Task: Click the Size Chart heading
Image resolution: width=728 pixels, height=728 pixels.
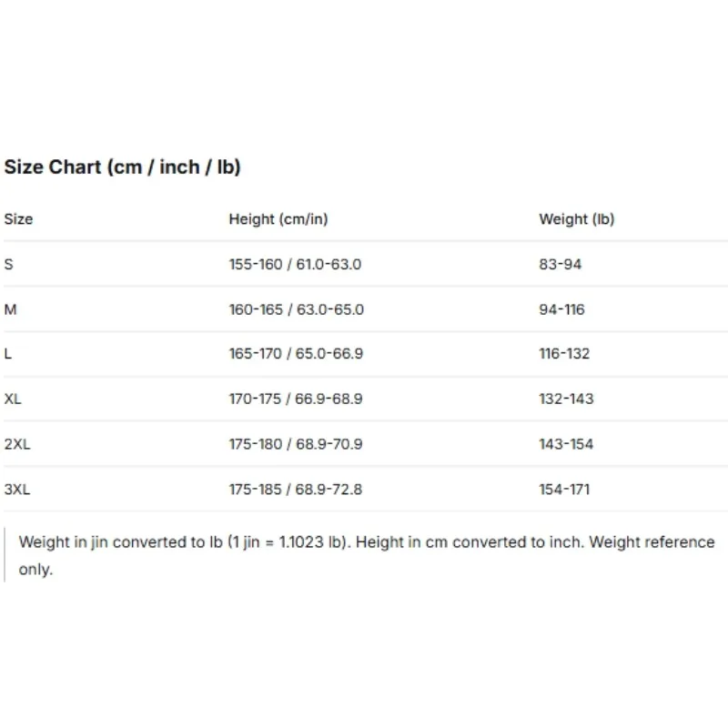Action: tap(123, 167)
